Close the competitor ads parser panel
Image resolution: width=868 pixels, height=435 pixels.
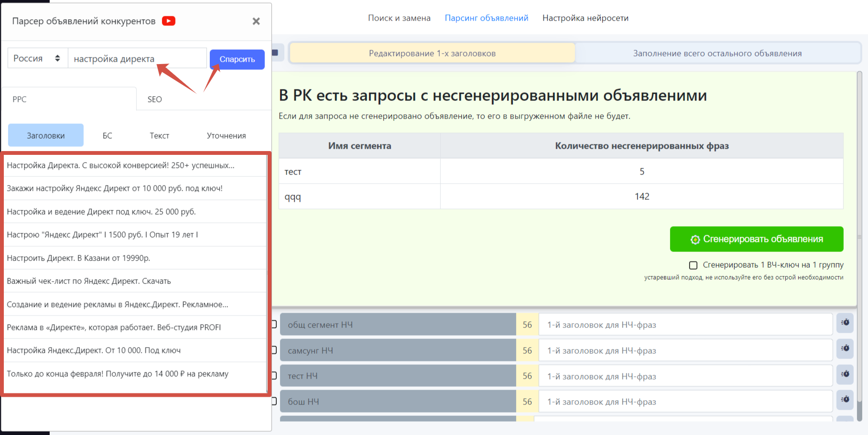point(256,21)
